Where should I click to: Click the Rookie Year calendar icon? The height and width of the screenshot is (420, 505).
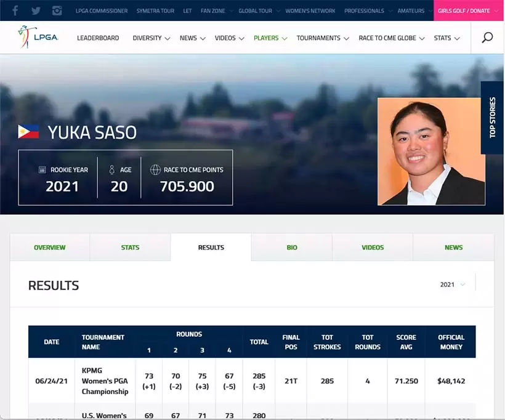[42, 170]
